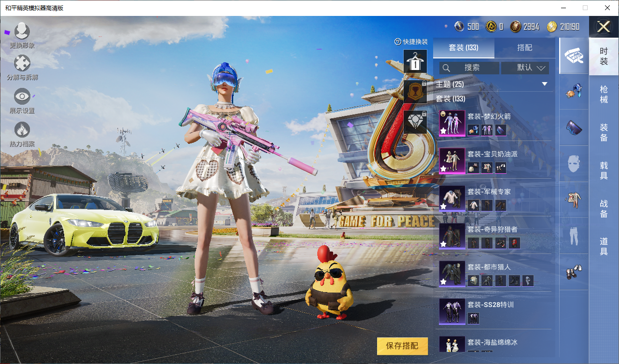This screenshot has width=619, height=364.
Task: Close the wardrobe with X icon
Action: 604,27
